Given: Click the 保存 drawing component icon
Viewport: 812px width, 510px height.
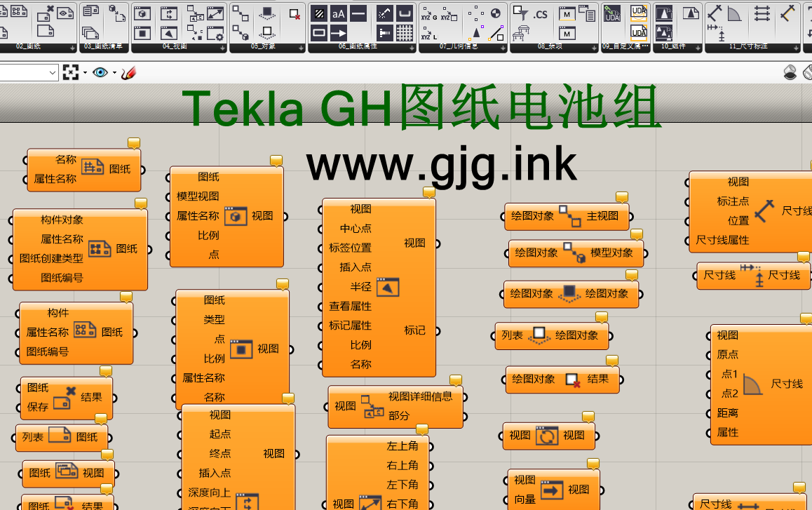Looking at the screenshot, I should tap(65, 398).
